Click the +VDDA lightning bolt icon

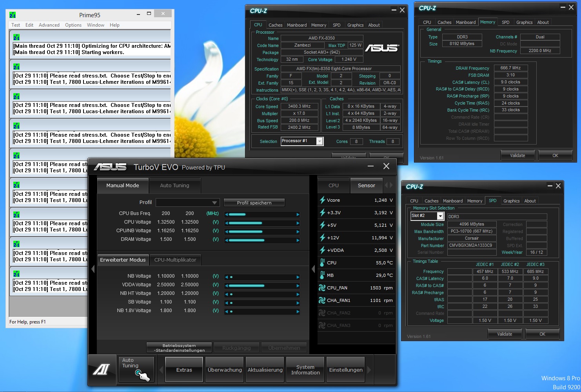coord(322,250)
